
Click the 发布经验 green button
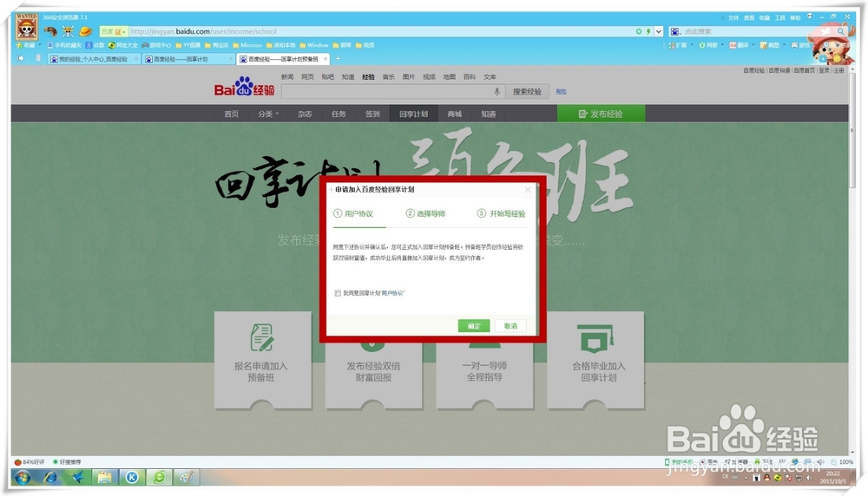point(601,114)
